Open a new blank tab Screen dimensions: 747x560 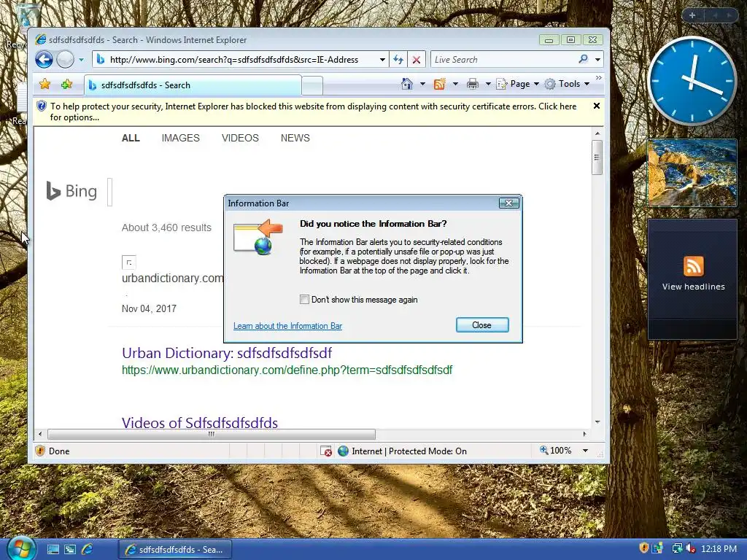(x=312, y=86)
